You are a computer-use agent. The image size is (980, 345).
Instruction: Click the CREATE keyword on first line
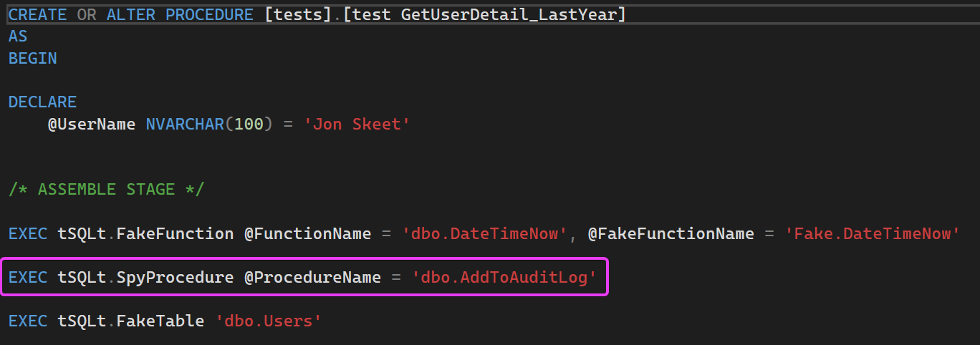pos(38,14)
